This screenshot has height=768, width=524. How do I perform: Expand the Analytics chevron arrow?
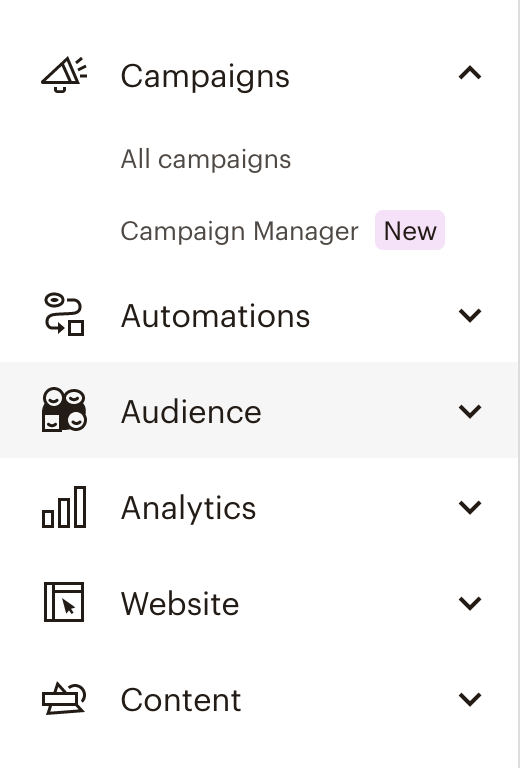470,507
